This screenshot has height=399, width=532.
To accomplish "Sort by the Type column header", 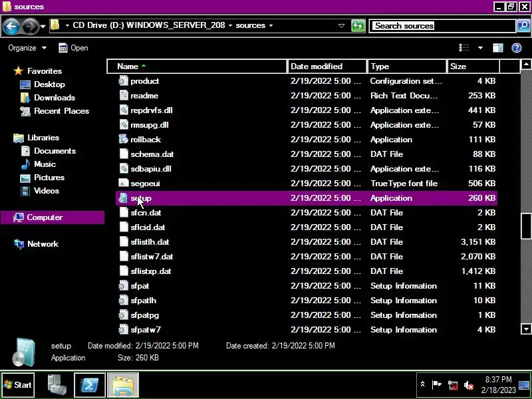I will tap(406, 66).
